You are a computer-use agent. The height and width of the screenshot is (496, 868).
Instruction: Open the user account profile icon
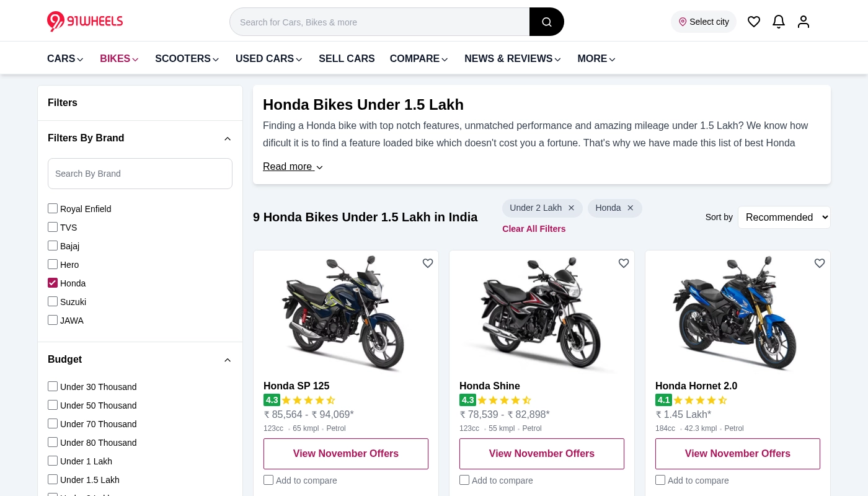click(x=804, y=22)
